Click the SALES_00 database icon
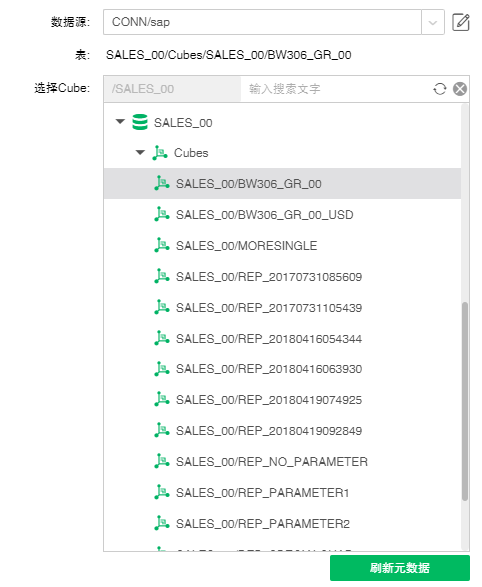482x587 pixels. click(140, 122)
